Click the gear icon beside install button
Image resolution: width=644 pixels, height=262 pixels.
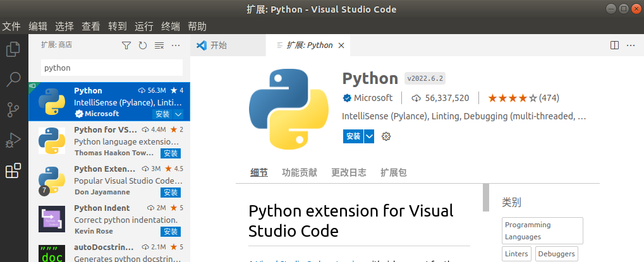(387, 136)
